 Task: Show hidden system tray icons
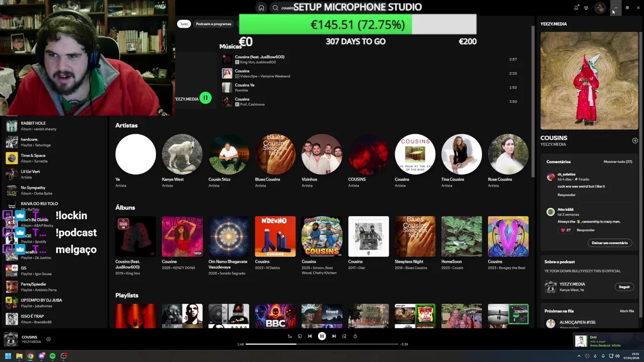pyautogui.click(x=579, y=356)
